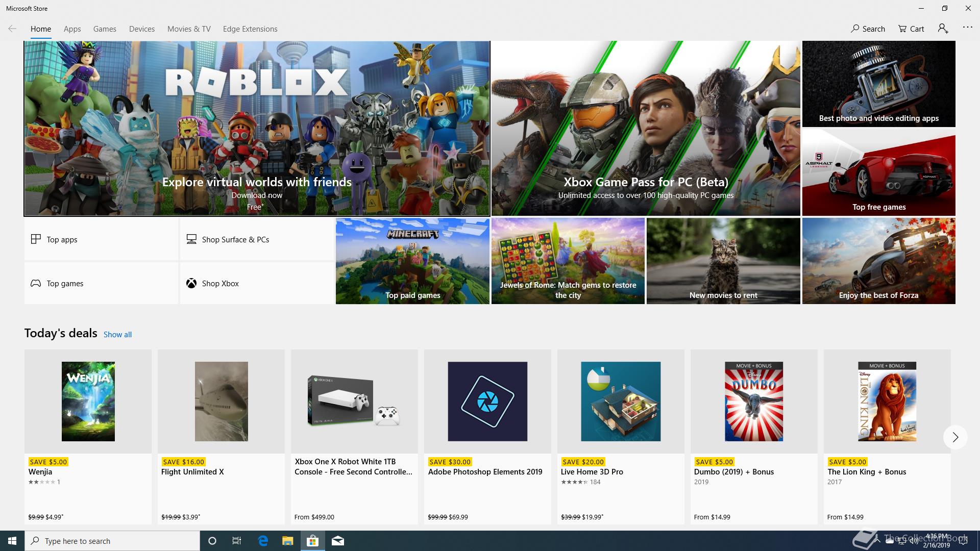The image size is (980, 551).
Task: Open the Adobe Photoshop Elements 2019 deal
Action: (487, 437)
